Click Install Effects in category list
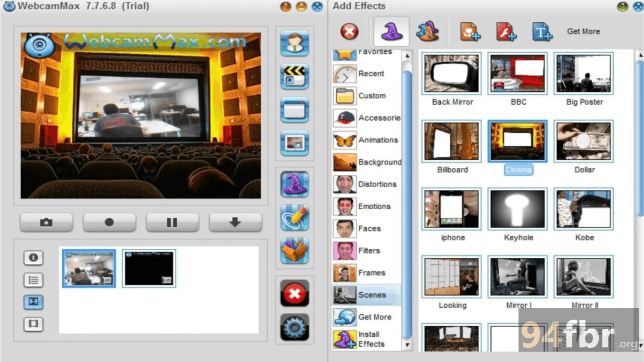 point(367,339)
